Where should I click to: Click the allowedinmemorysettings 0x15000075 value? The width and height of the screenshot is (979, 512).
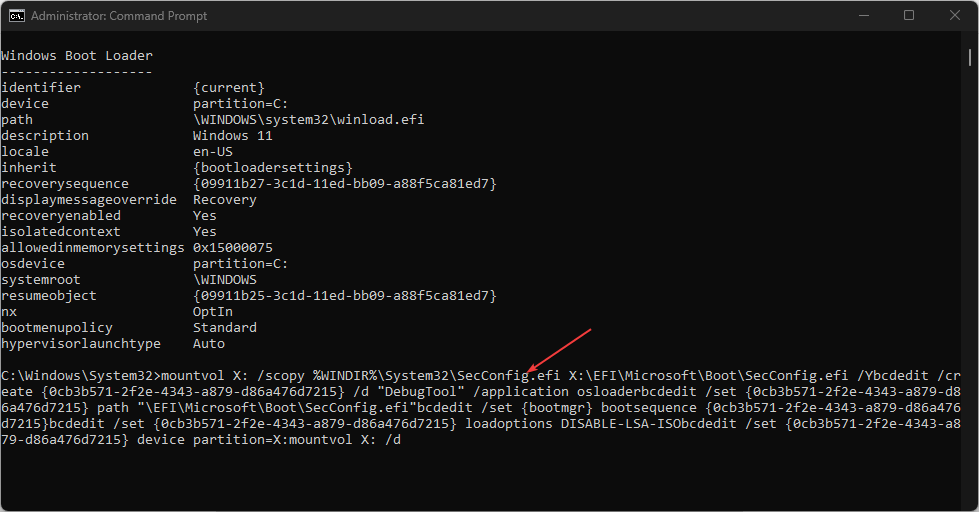(232, 247)
